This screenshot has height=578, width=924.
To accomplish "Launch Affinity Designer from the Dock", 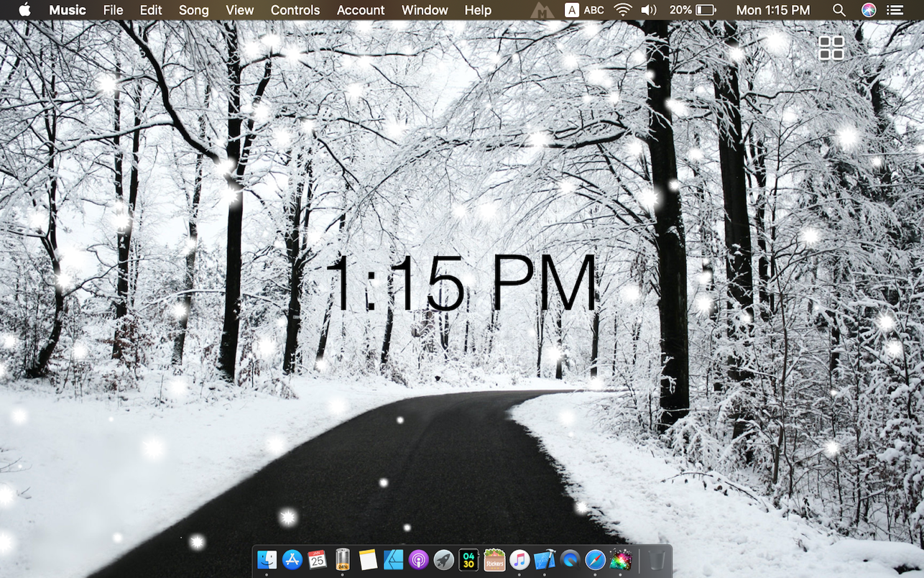I will point(393,561).
